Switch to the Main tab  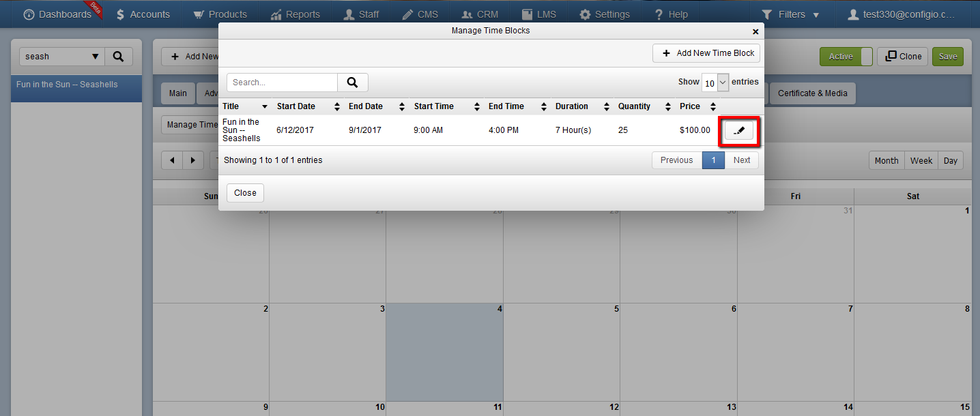point(178,93)
